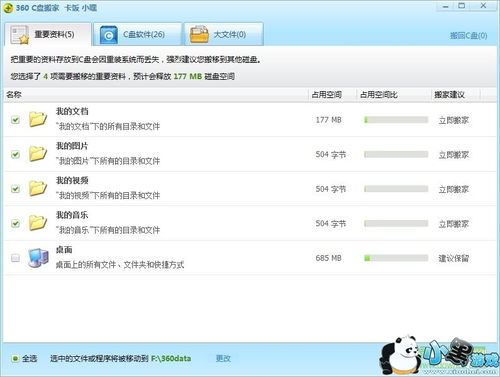Uncheck the 我的图片 checkbox
Screen dimensions: 500x377
point(15,154)
